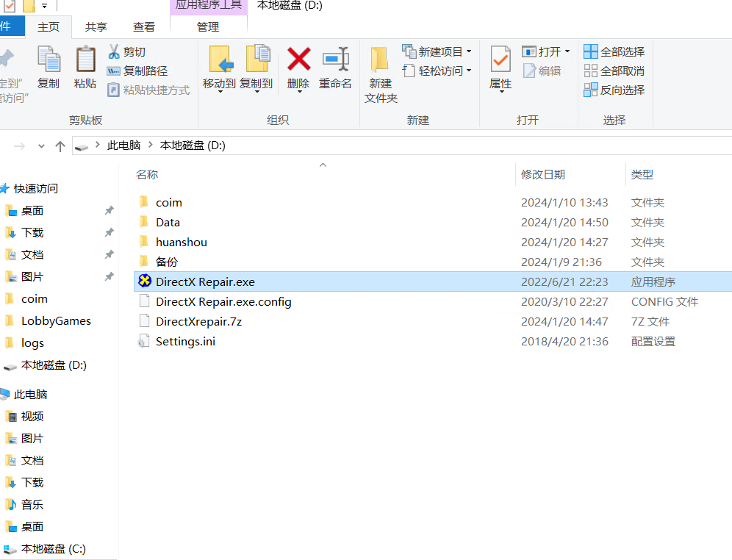Click the title bar new-folder quick icon
The image size is (732, 560).
pyautogui.click(x=29, y=6)
